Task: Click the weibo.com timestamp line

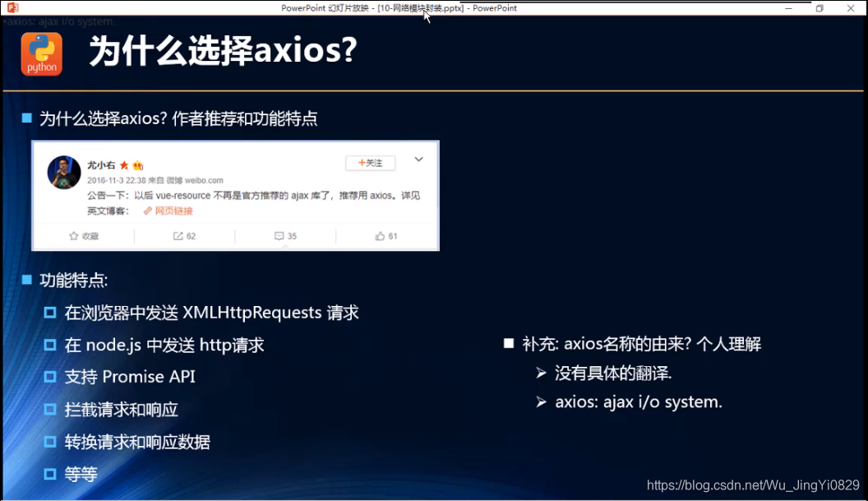Action: click(x=155, y=180)
